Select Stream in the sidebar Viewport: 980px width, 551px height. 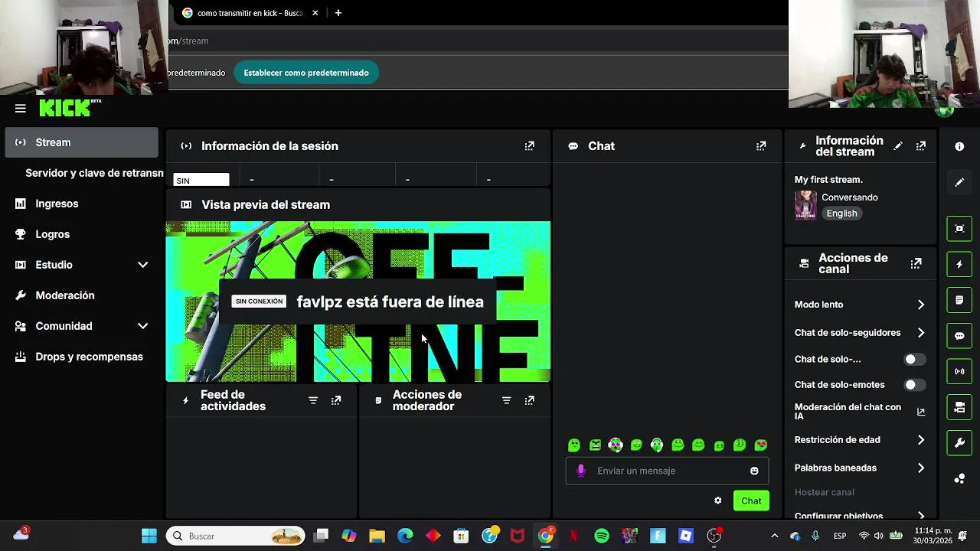point(81,142)
